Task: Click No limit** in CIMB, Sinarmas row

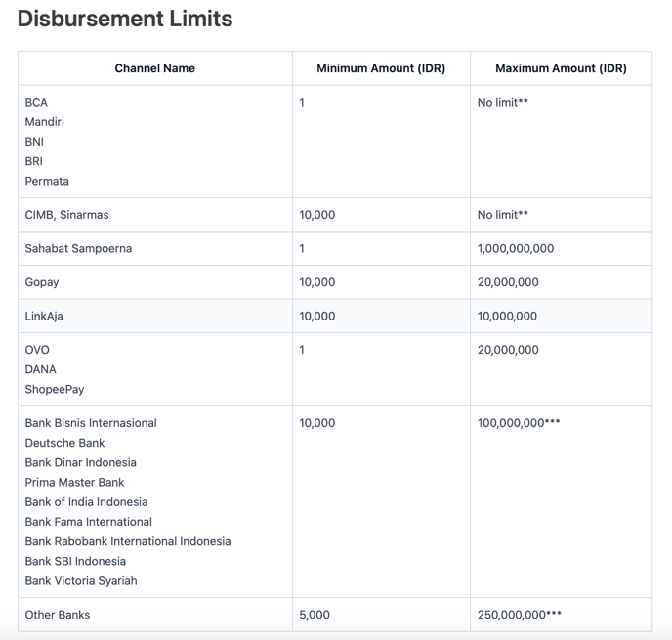Action: point(503,215)
